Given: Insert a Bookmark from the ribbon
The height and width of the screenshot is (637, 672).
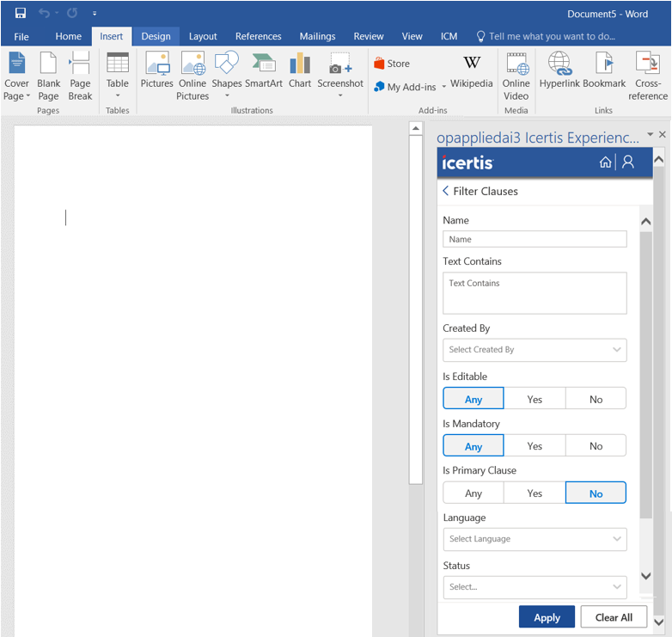Looking at the screenshot, I should [604, 70].
